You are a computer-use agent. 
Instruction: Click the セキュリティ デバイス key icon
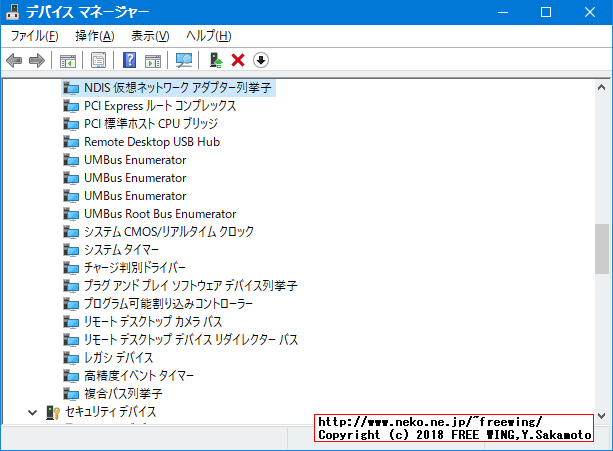[x=53, y=412]
